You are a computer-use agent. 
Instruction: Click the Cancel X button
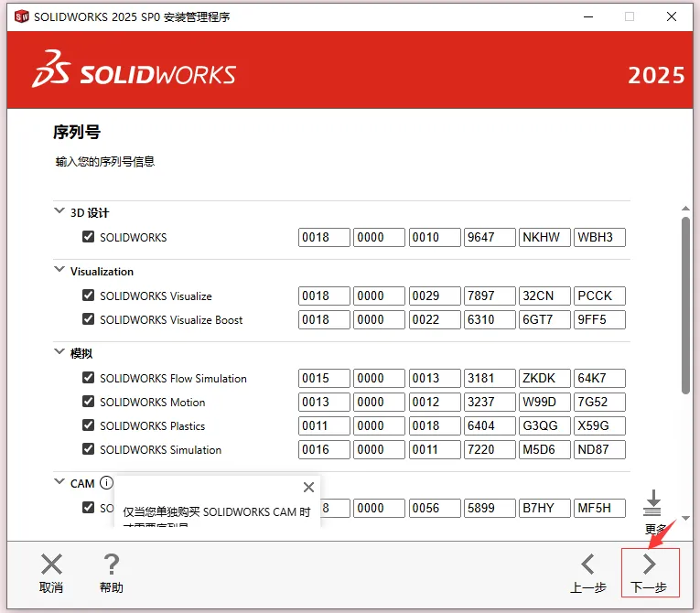[x=51, y=574]
